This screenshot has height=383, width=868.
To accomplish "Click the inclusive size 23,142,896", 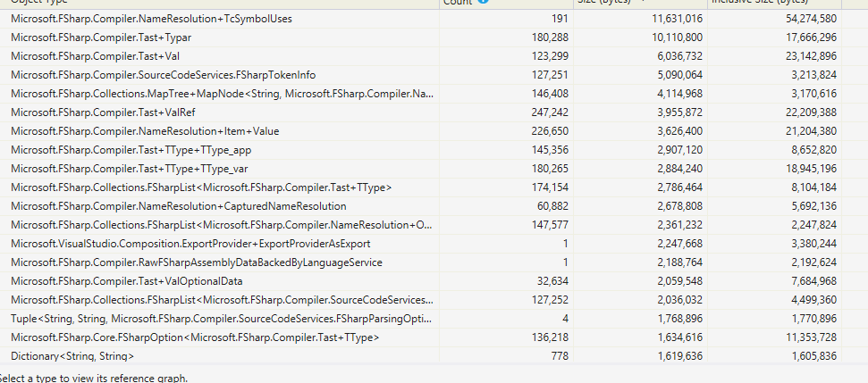I will [811, 56].
